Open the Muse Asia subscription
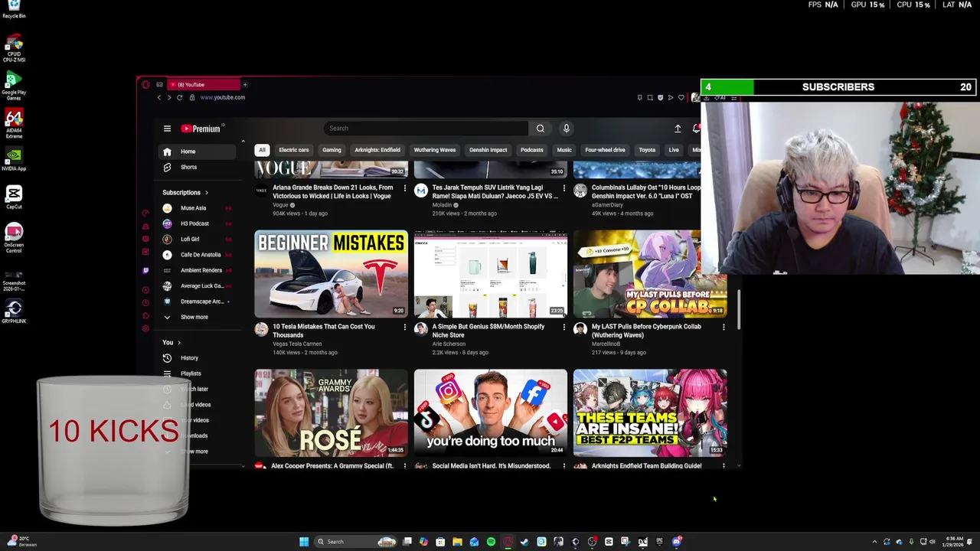 [x=198, y=208]
